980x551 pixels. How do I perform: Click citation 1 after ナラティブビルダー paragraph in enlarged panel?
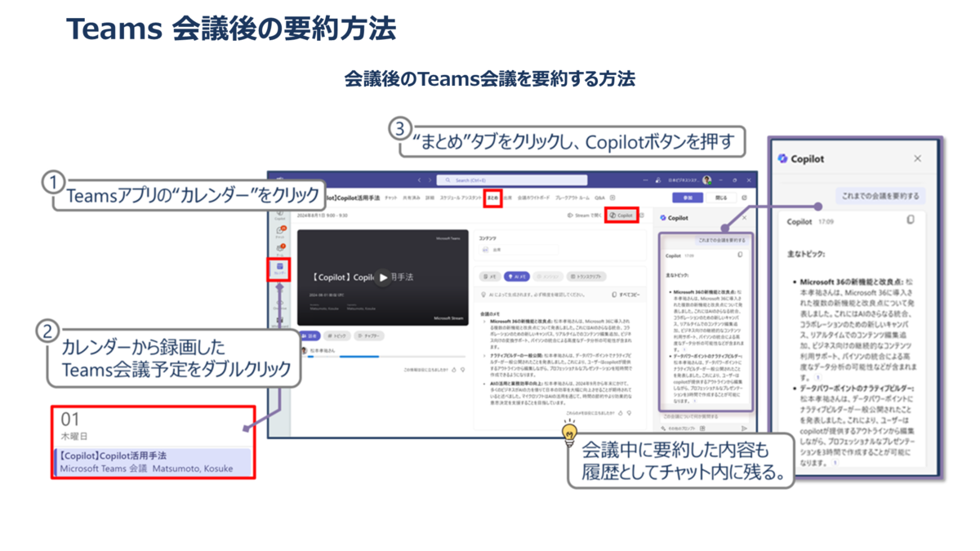[835, 462]
